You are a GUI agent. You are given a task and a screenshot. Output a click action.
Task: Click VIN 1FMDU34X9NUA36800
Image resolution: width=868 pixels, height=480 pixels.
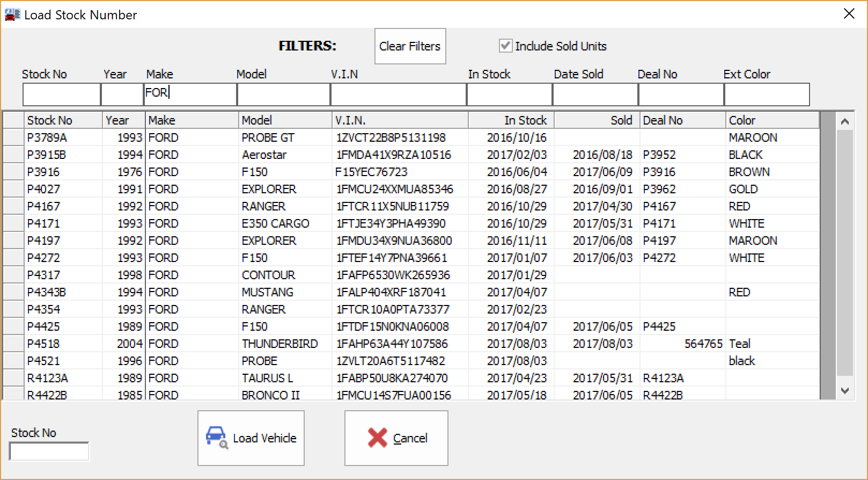coord(394,241)
